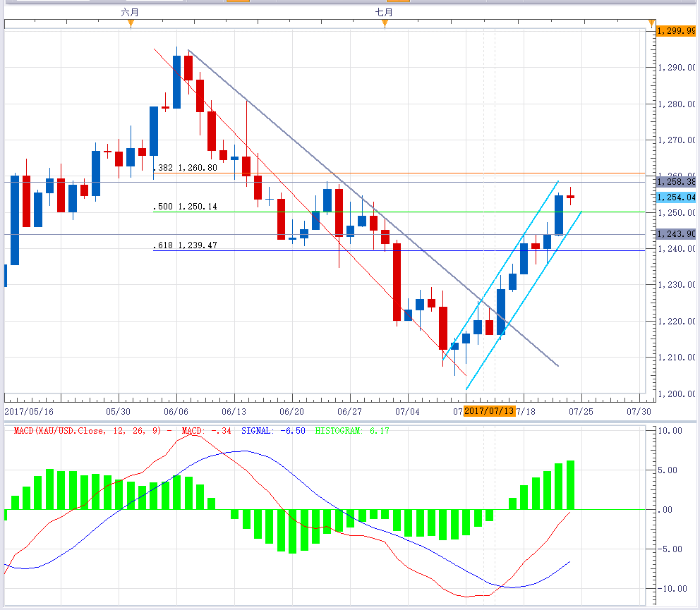
Task: Select the .618 1,239.47 Fibonacci label
Action: [x=185, y=245]
